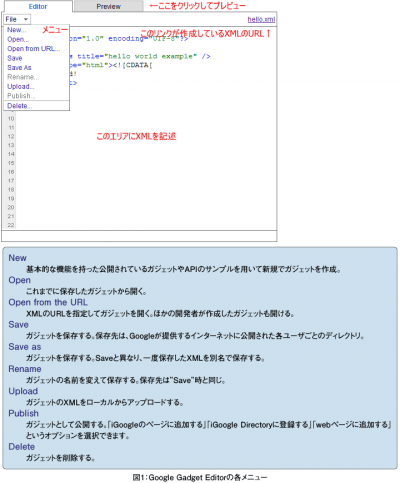Click the "Rename" heading in the description panel
400x483 pixels.
[x=25, y=369]
